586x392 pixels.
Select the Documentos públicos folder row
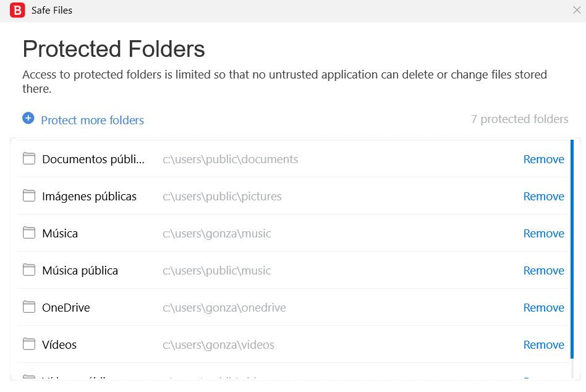click(93, 160)
